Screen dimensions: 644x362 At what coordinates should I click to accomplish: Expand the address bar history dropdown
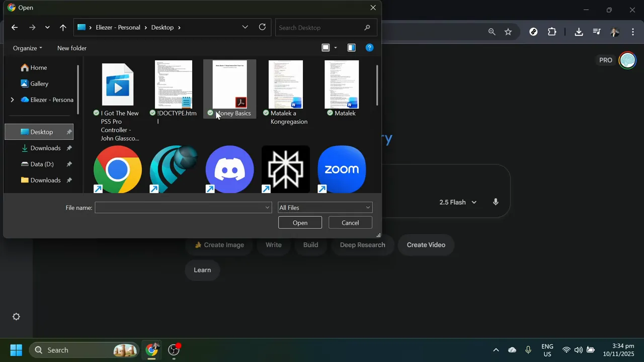pyautogui.click(x=245, y=27)
